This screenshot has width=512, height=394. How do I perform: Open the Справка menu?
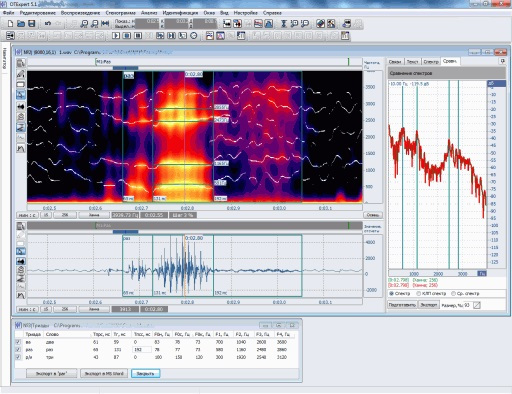272,13
